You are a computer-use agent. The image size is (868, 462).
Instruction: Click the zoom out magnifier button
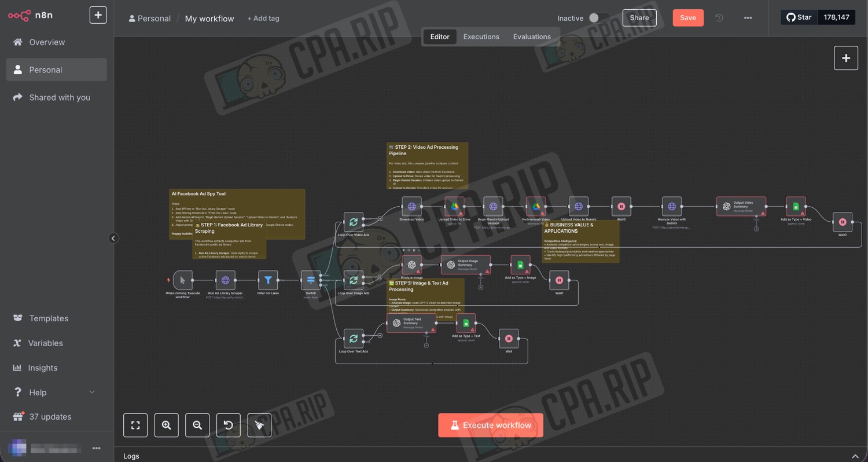pos(197,425)
